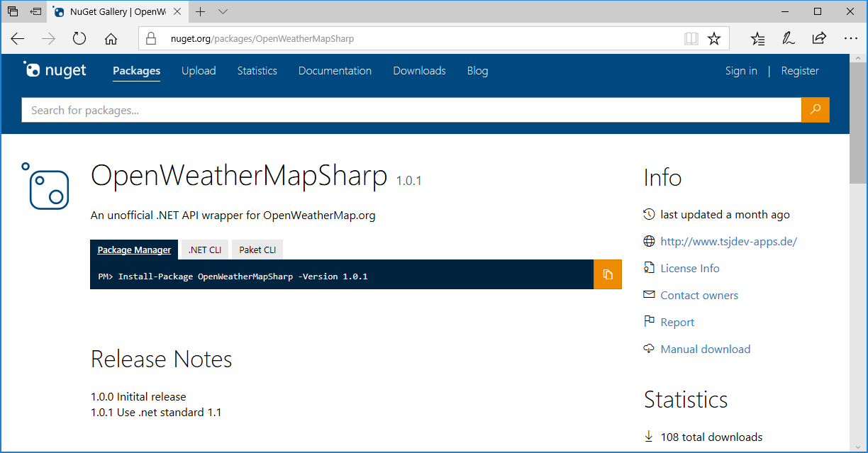Click Sign in at top right
Image resolution: width=868 pixels, height=453 pixels.
pyautogui.click(x=741, y=71)
